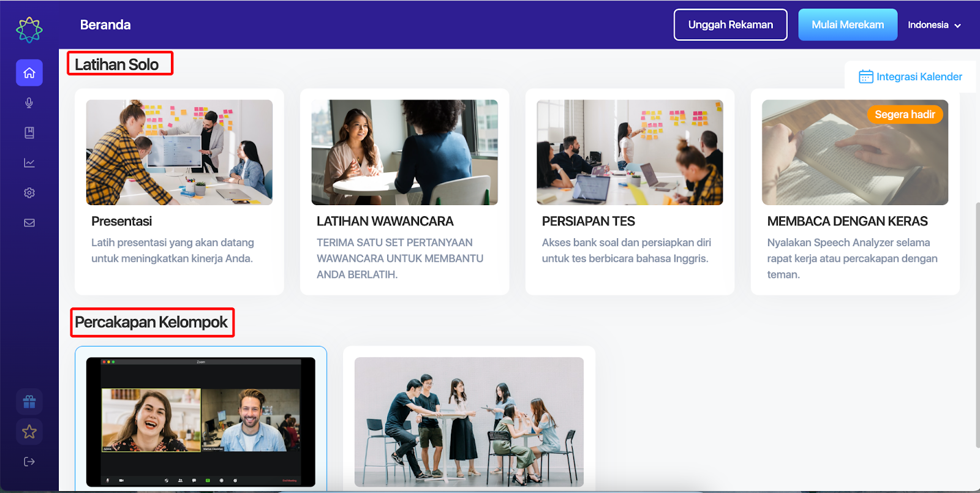Screen dimensions: 980x493
Task: Open the microphone recording icon
Action: point(29,103)
